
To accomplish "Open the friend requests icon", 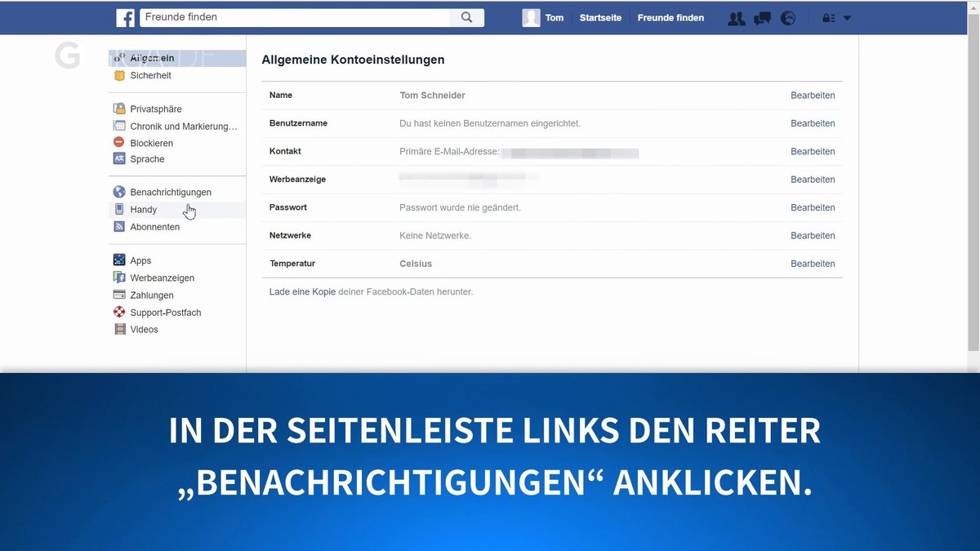I will 736,17.
